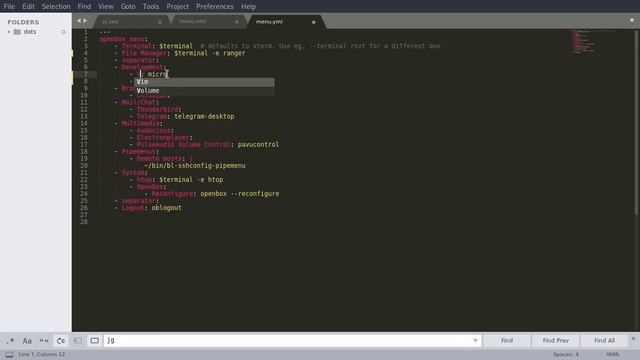Open the Help menu

pos(248,7)
